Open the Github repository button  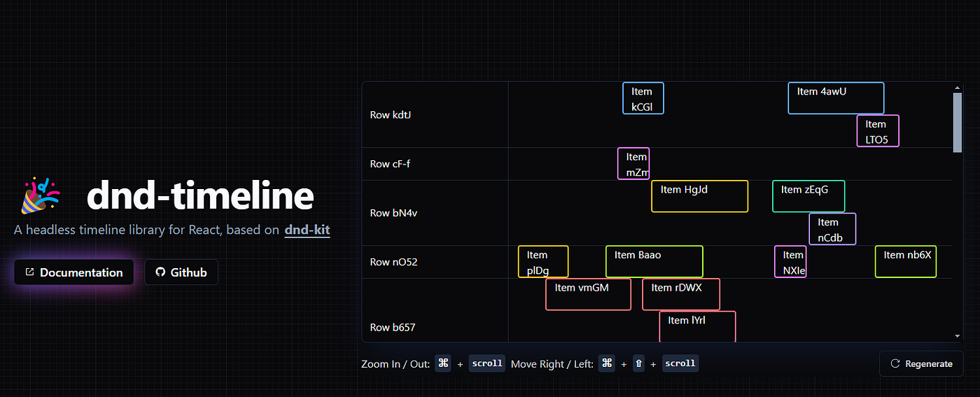click(181, 272)
